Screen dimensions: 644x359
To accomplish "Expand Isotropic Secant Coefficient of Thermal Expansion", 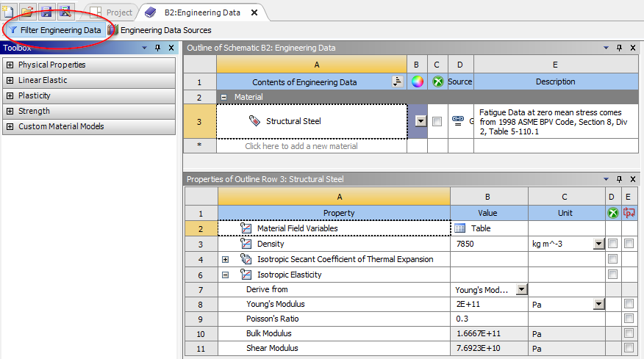I will click(226, 259).
